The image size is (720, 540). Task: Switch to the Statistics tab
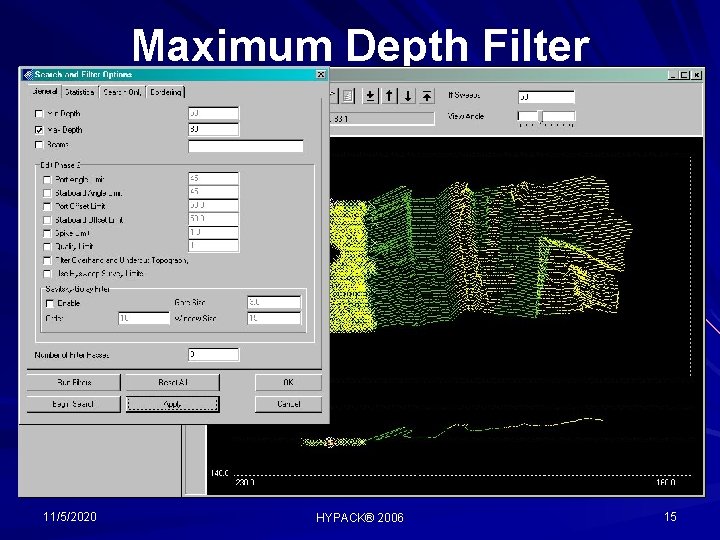(x=80, y=92)
